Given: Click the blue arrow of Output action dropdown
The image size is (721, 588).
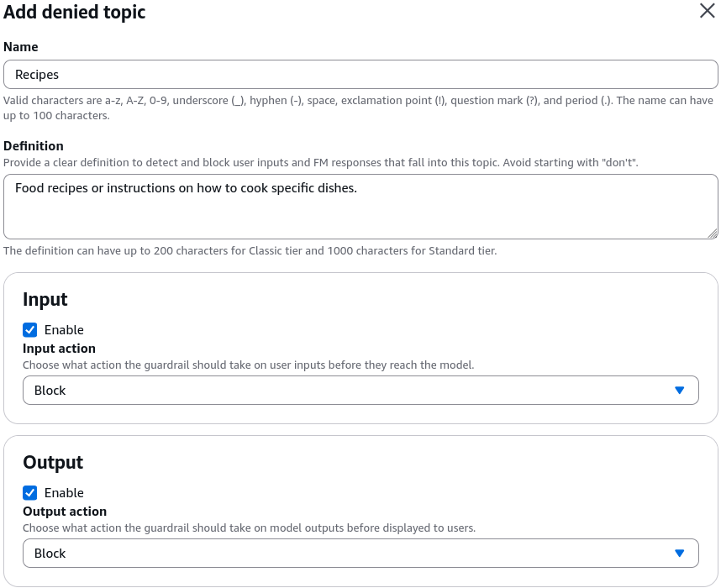Looking at the screenshot, I should tap(679, 553).
